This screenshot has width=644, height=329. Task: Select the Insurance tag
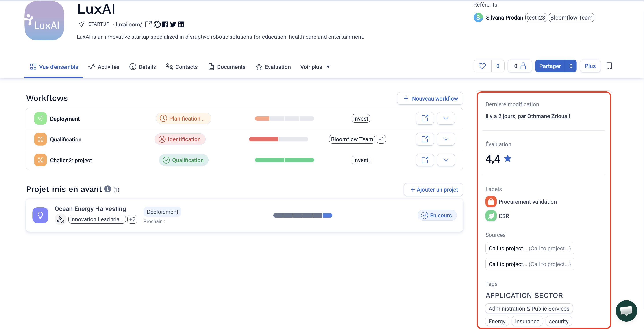click(527, 321)
